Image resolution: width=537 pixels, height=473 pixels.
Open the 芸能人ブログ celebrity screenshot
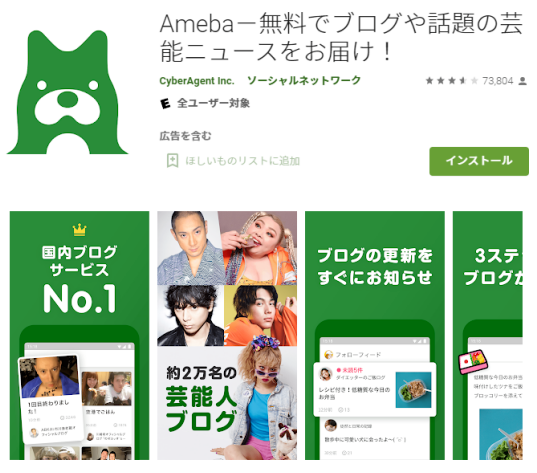pos(227,335)
